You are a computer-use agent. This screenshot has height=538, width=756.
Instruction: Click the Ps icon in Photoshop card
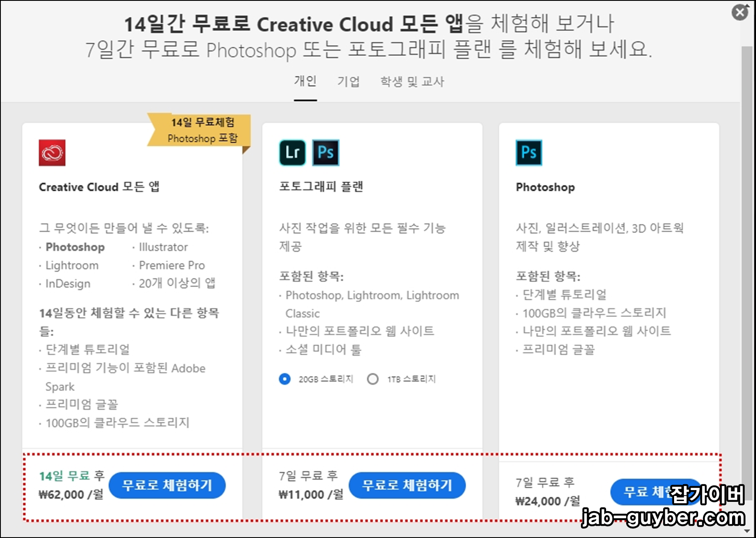pyautogui.click(x=529, y=153)
